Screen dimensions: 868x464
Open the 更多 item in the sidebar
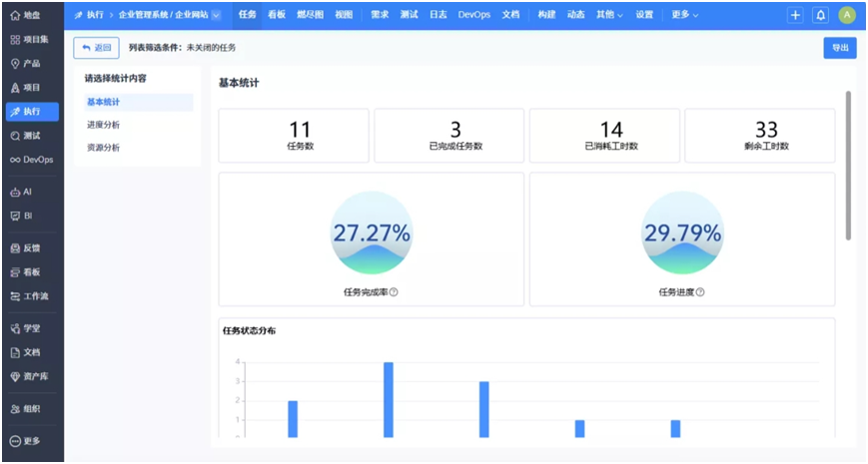point(25,441)
